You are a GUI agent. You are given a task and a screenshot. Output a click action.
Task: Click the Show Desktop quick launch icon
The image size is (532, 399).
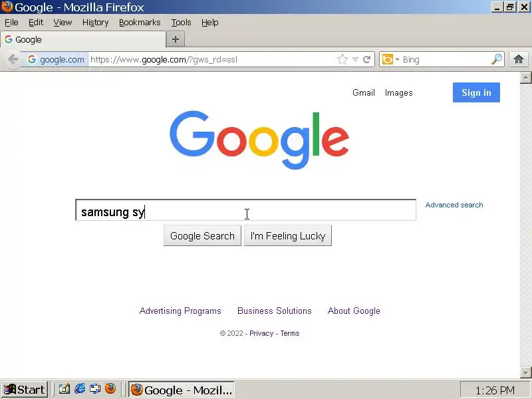click(65, 389)
